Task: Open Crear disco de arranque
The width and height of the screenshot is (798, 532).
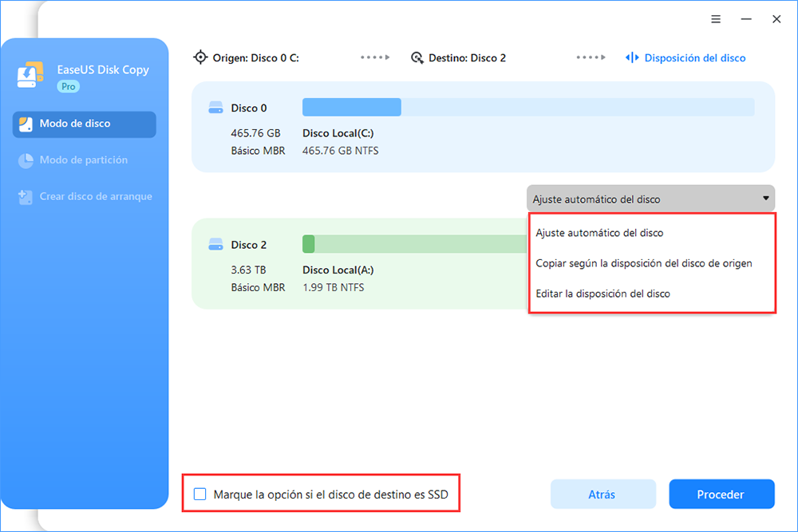Action: 85,197
